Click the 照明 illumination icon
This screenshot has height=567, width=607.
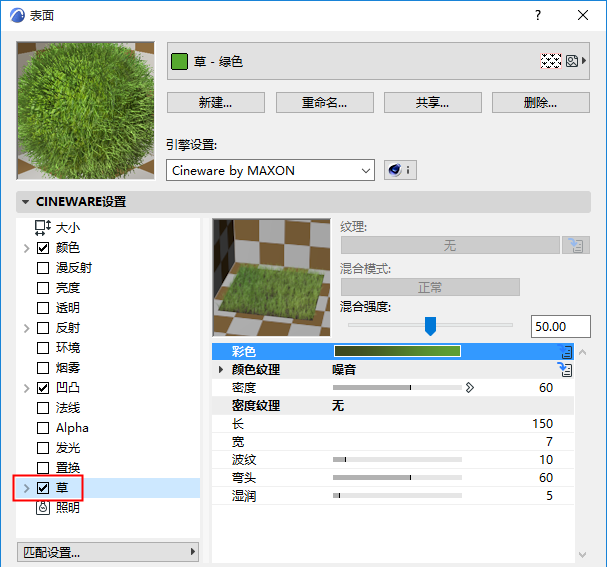pyautogui.click(x=43, y=507)
